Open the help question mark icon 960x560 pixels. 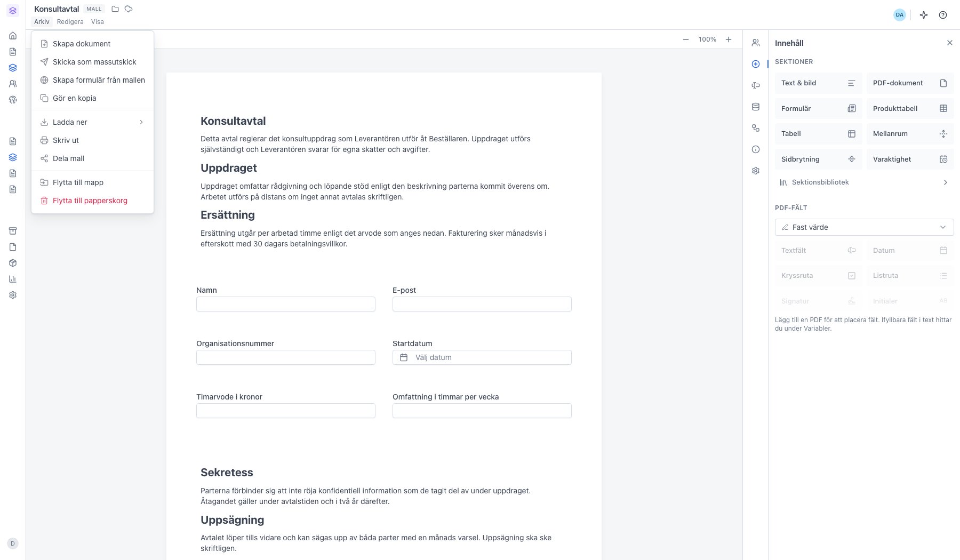click(x=943, y=15)
